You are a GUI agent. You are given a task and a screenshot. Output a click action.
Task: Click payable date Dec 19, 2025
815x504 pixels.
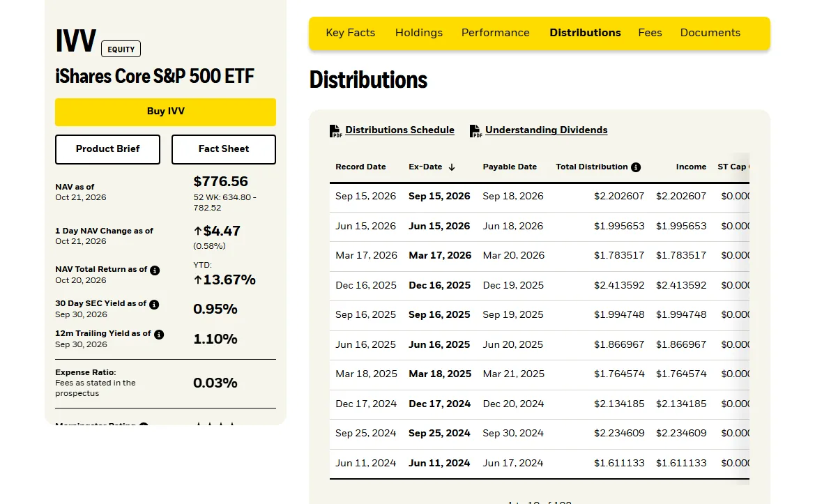513,286
